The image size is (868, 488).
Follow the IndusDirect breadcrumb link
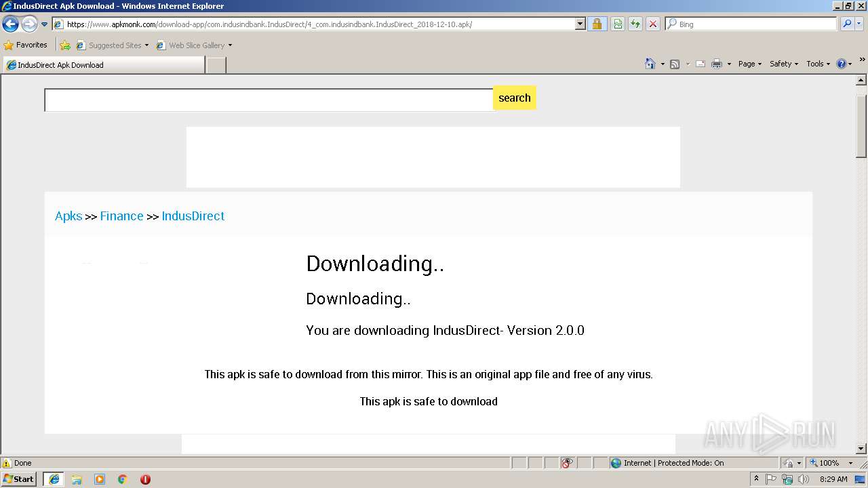pos(193,216)
